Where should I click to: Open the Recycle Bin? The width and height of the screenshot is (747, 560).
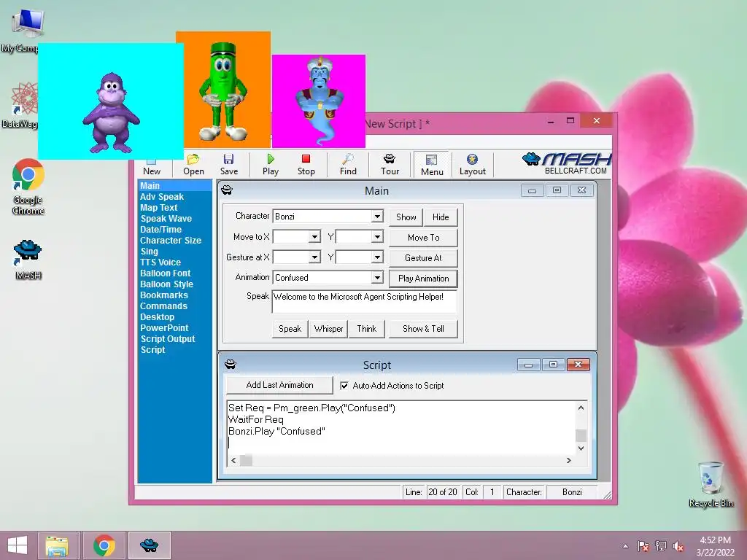click(711, 484)
